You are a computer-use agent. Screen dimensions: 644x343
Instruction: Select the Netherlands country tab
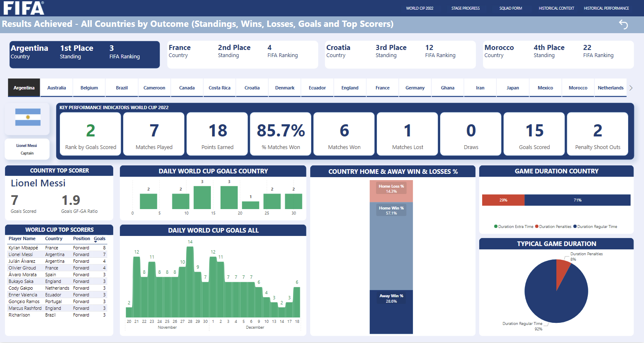coord(610,88)
